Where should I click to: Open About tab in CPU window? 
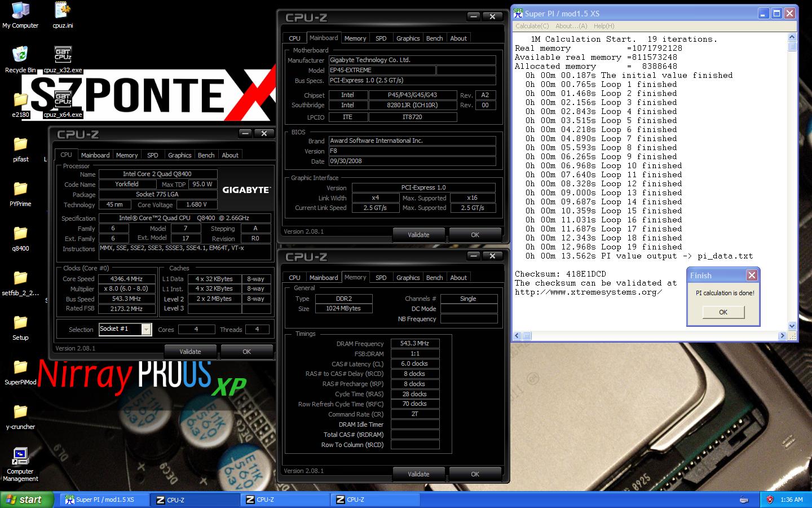coord(230,155)
